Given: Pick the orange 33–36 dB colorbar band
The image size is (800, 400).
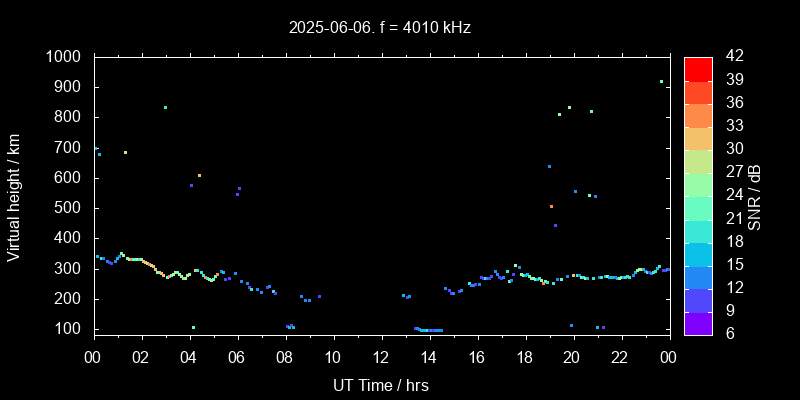Looking at the screenshot, I should [698, 114].
